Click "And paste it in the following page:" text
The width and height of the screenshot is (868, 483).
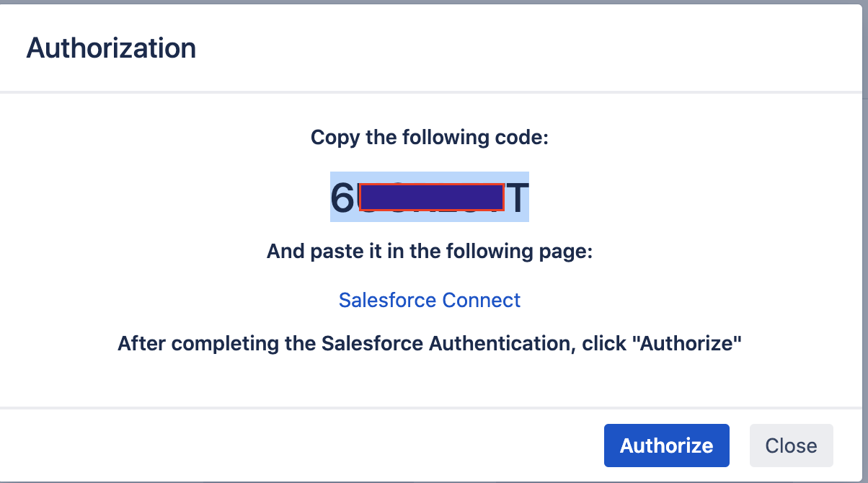pos(430,252)
